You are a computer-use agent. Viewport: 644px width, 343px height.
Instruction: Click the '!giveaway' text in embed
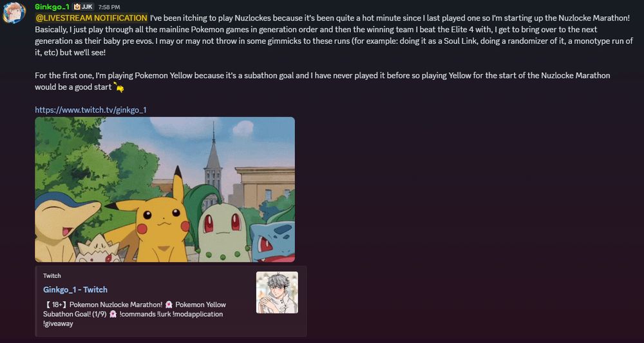pyautogui.click(x=58, y=324)
